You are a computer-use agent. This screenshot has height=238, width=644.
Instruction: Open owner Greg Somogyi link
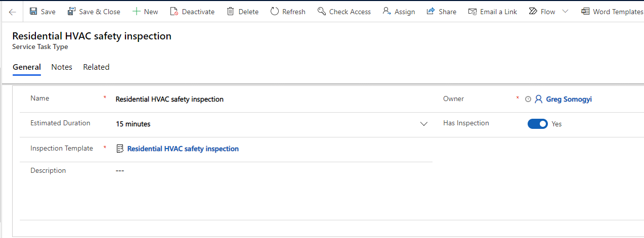tap(569, 99)
